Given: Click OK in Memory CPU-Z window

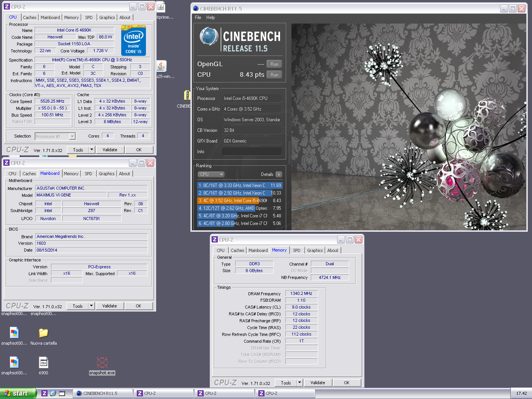Looking at the screenshot, I should pyautogui.click(x=347, y=383).
